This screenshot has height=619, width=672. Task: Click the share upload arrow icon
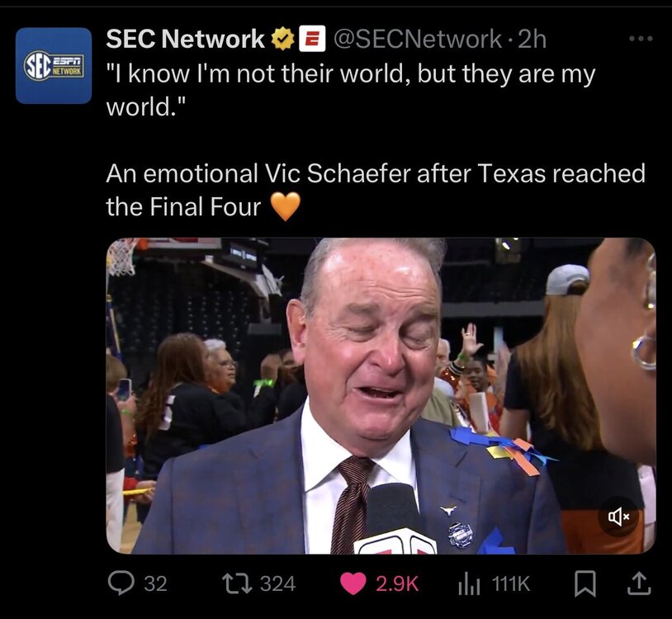click(638, 584)
